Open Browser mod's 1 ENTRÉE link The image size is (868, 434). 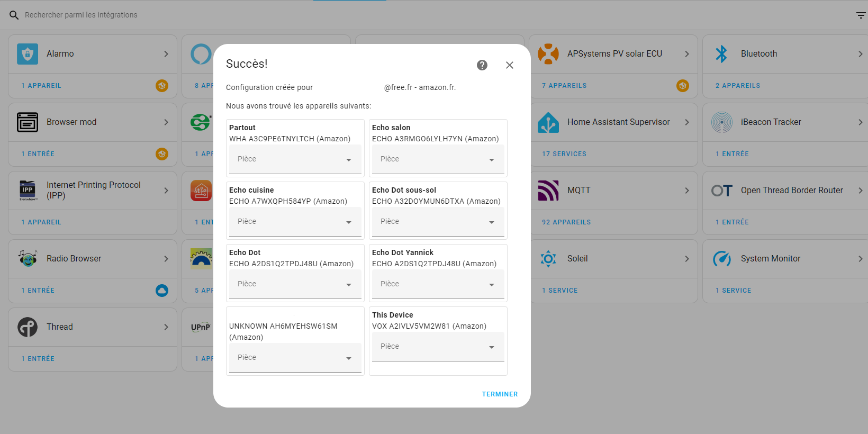pyautogui.click(x=38, y=154)
